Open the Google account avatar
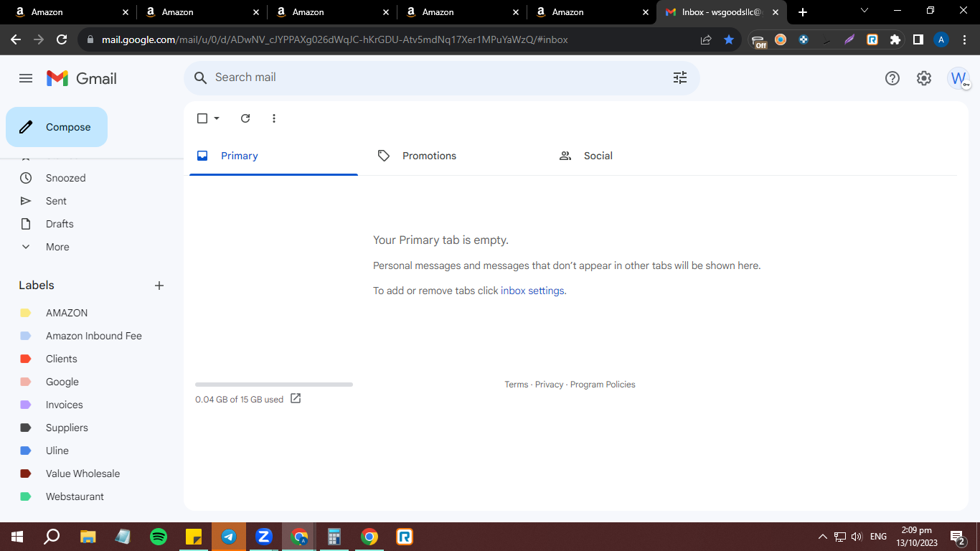The height and width of the screenshot is (551, 980). click(x=958, y=78)
